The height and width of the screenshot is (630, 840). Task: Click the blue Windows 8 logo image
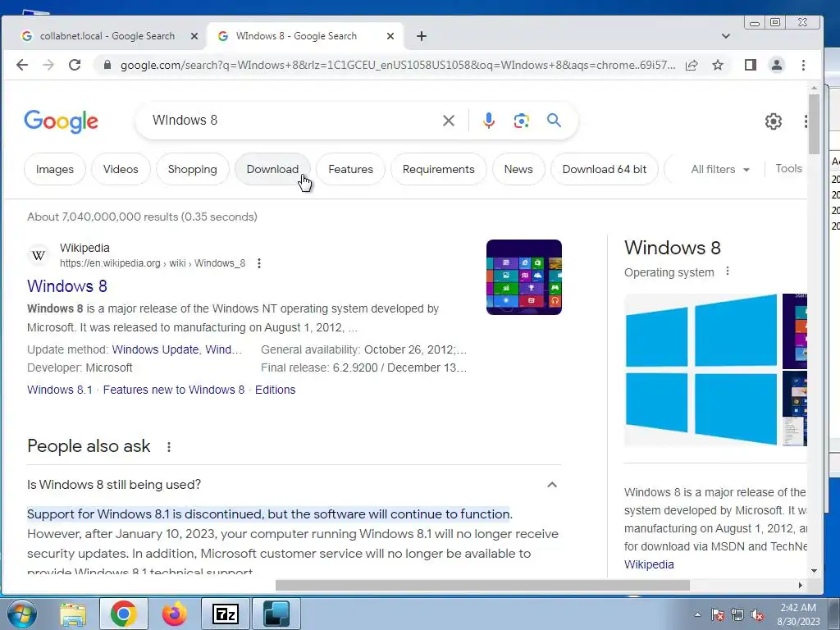[x=701, y=370]
